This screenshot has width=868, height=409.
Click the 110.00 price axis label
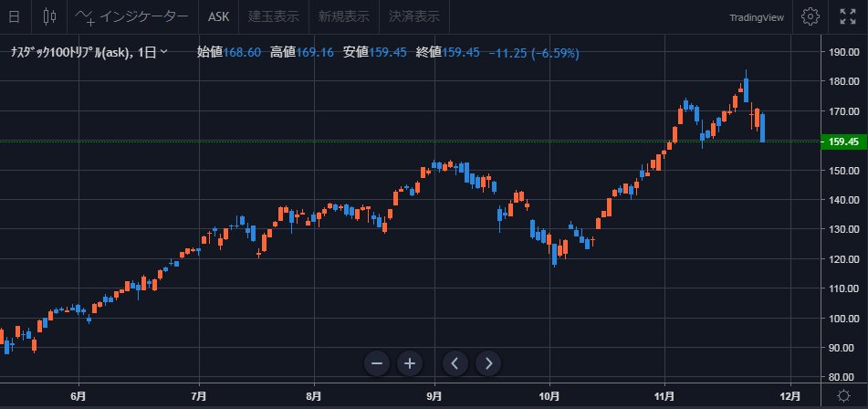844,288
